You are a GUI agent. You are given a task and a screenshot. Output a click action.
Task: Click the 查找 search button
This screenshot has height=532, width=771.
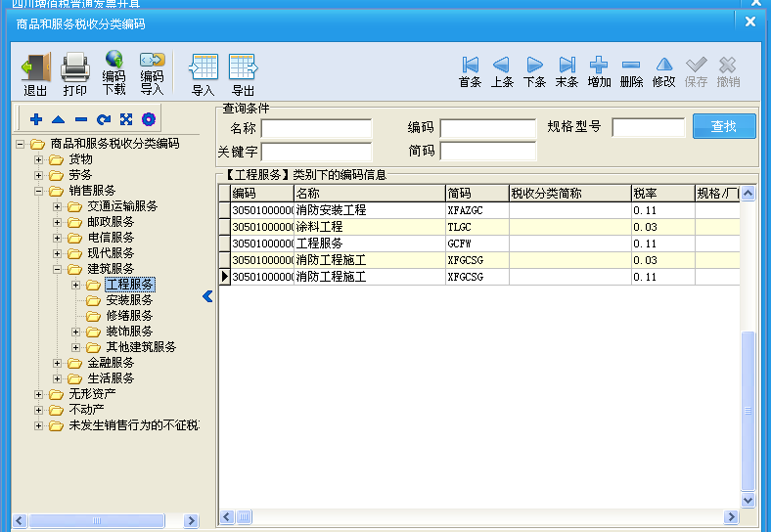coord(724,126)
